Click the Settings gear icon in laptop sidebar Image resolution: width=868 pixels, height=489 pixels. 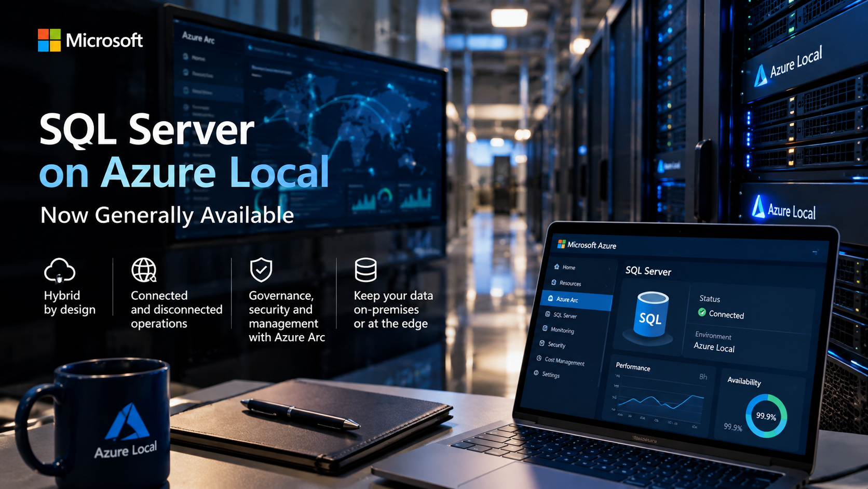click(536, 373)
